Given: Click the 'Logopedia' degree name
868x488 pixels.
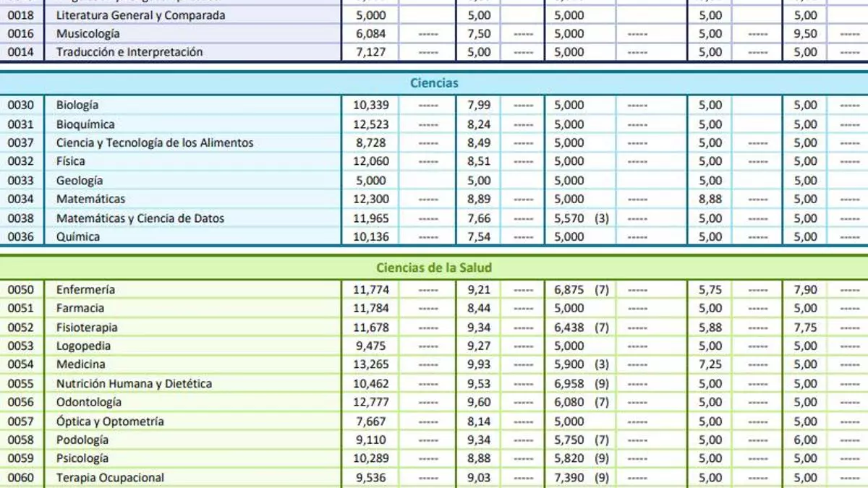Looking at the screenshot, I should point(84,346).
